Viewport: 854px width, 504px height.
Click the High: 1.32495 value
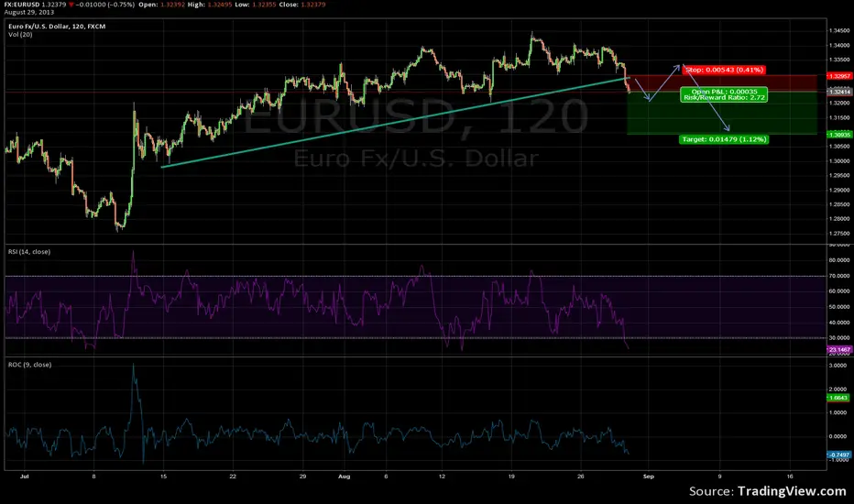(x=210, y=5)
